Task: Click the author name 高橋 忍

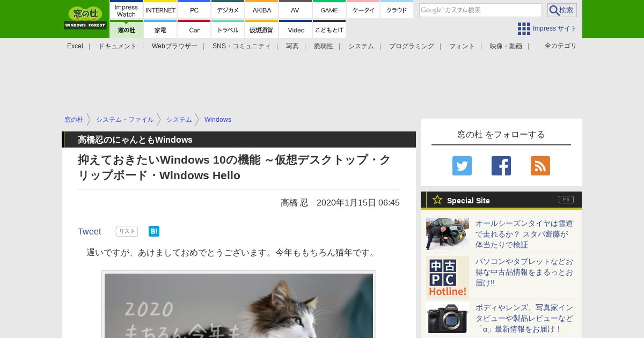Action: click(295, 202)
